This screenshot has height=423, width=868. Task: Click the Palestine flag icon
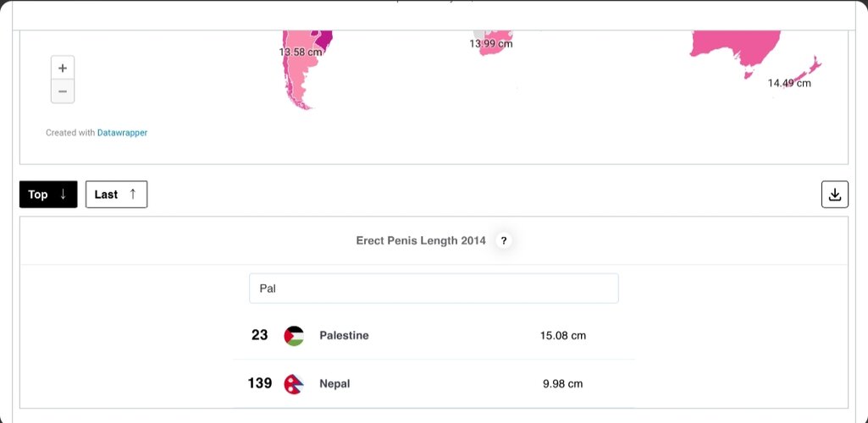(x=294, y=336)
